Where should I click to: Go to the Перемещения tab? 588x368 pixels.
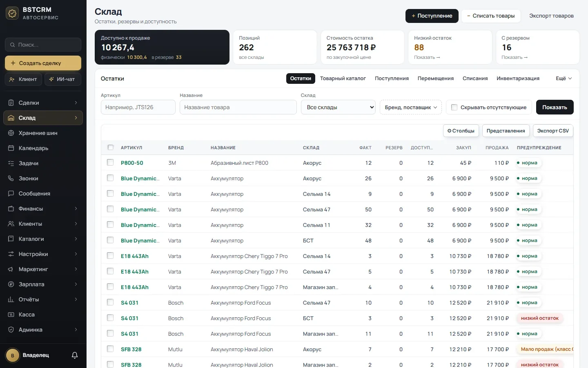[x=436, y=79]
